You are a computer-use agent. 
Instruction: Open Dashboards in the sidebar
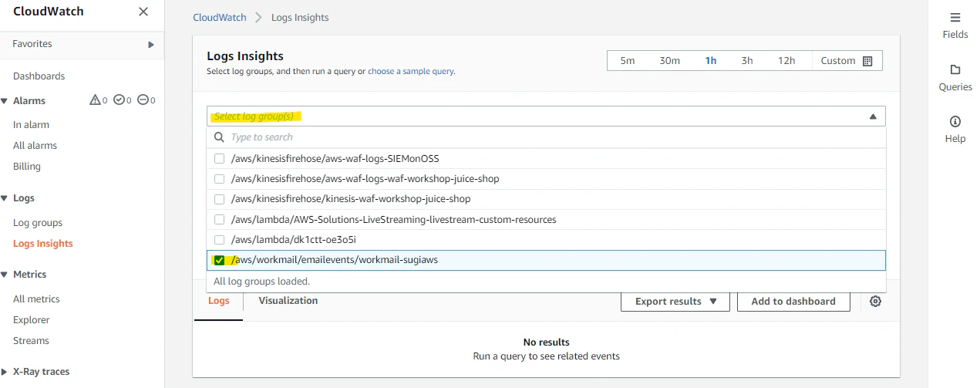[39, 76]
